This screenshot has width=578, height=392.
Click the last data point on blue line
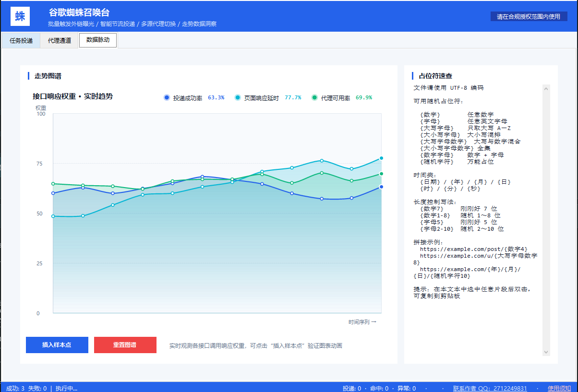[381, 187]
